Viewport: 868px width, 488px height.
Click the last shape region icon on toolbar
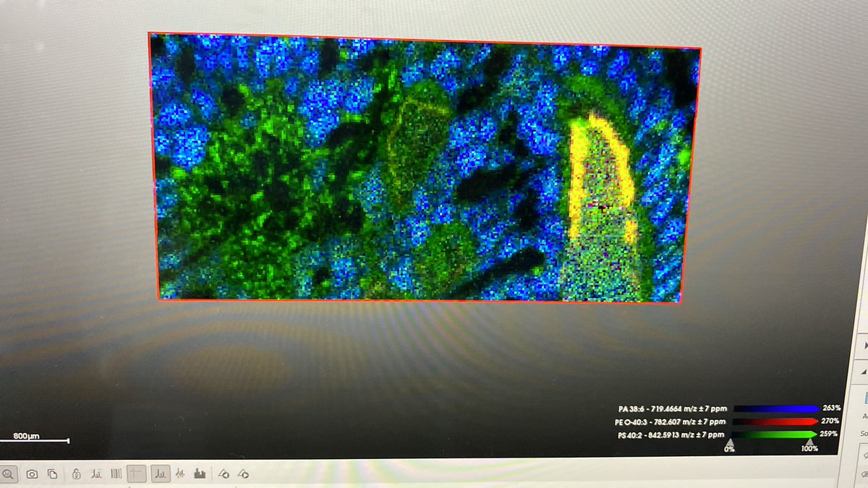[243, 474]
